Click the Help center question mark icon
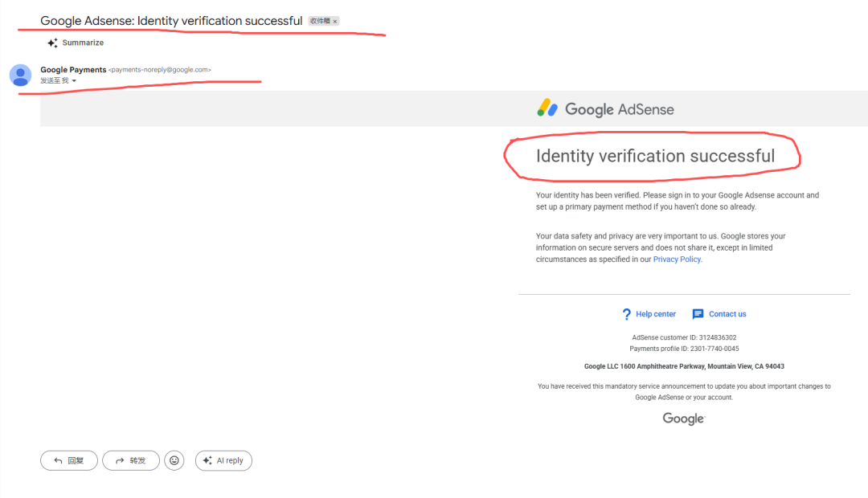868x498 pixels. [x=627, y=314]
